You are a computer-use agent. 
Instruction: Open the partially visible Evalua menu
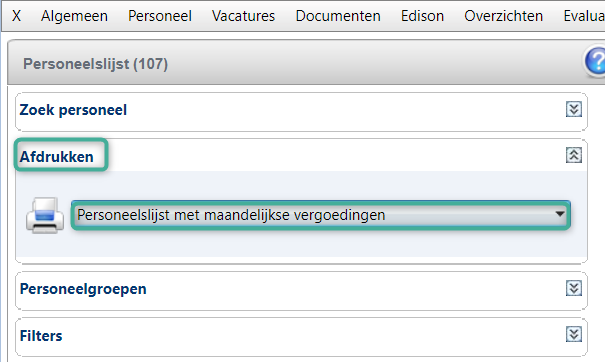(584, 16)
